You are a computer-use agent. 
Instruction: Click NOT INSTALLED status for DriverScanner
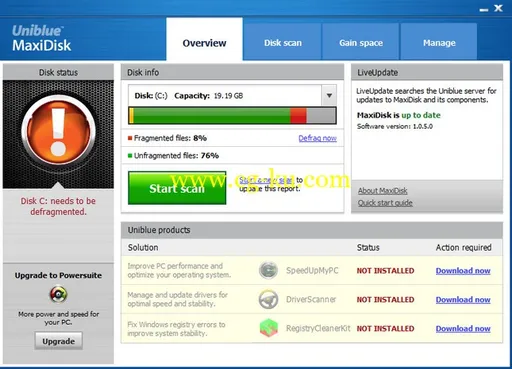click(x=385, y=300)
